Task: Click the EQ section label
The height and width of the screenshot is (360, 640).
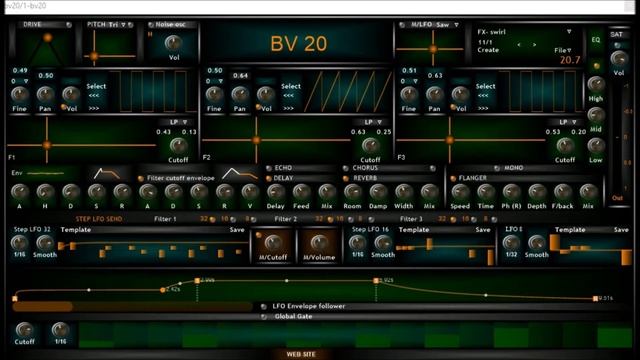Action: coord(596,40)
